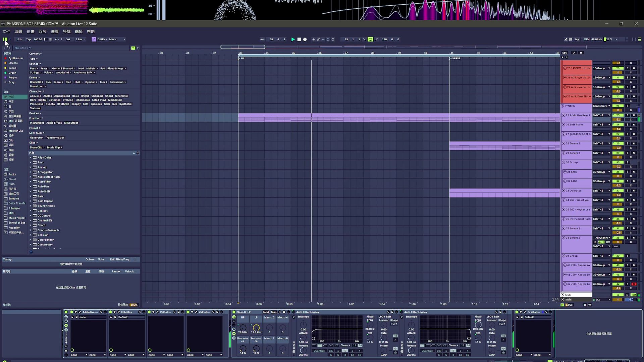Select the Drum Kit filter tag
644x362 pixels.
[36, 82]
